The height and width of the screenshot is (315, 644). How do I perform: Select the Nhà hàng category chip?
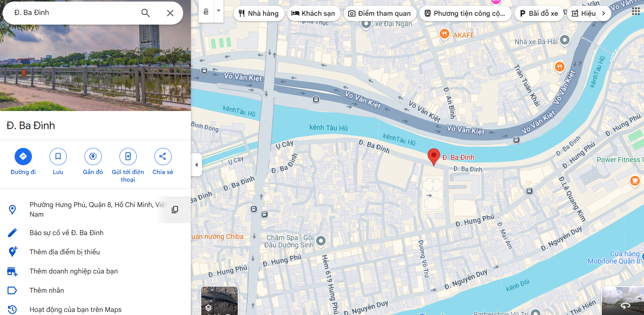tap(258, 13)
